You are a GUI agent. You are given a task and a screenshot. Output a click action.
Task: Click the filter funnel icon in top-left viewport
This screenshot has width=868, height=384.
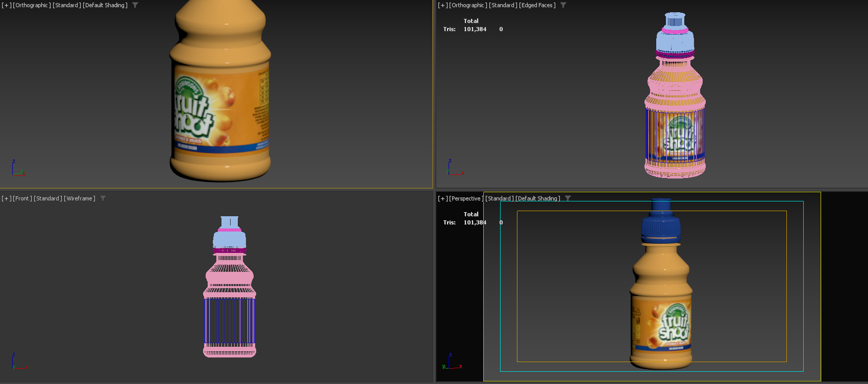coord(135,5)
